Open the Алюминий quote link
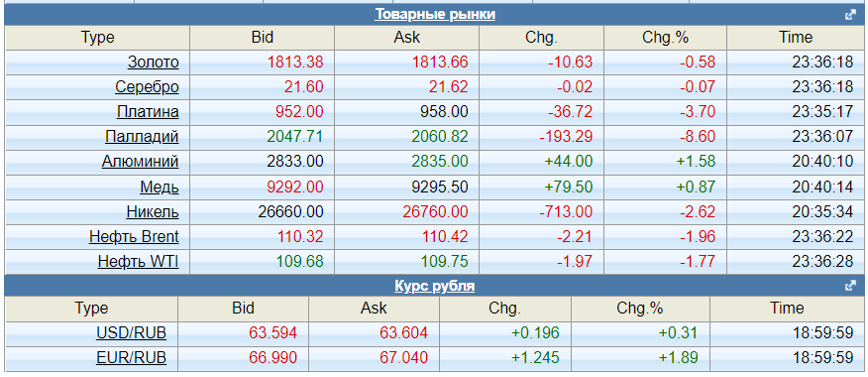This screenshot has width=868, height=377. (141, 162)
